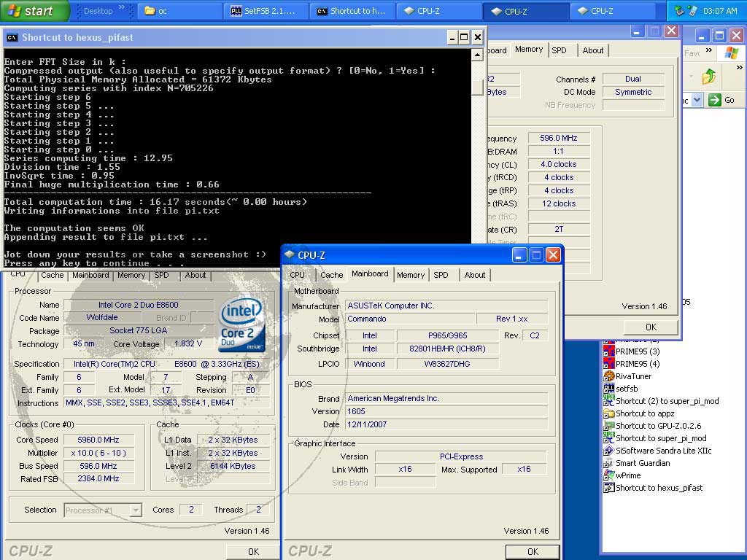Launch Shortcut to GPU-Z.0.2.6
This screenshot has width=747, height=560.
(652, 426)
